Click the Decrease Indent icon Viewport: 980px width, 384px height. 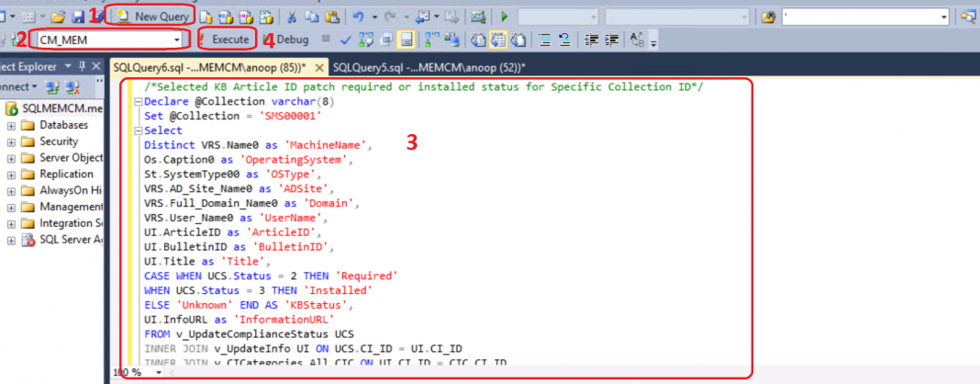tap(591, 40)
